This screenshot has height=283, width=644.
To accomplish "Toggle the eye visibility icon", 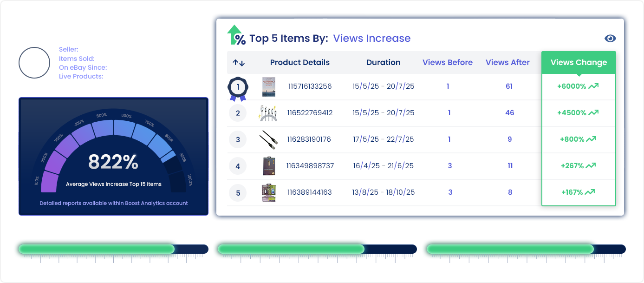I will (x=610, y=39).
